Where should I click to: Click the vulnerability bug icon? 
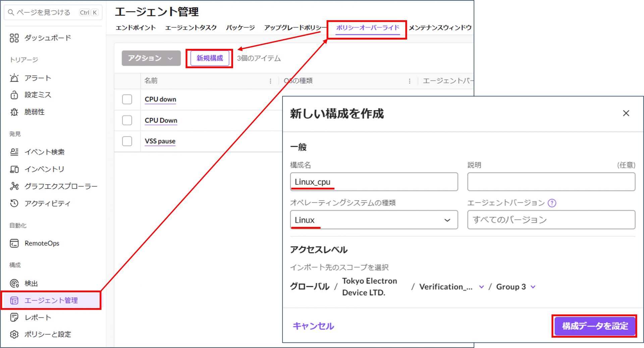point(14,112)
